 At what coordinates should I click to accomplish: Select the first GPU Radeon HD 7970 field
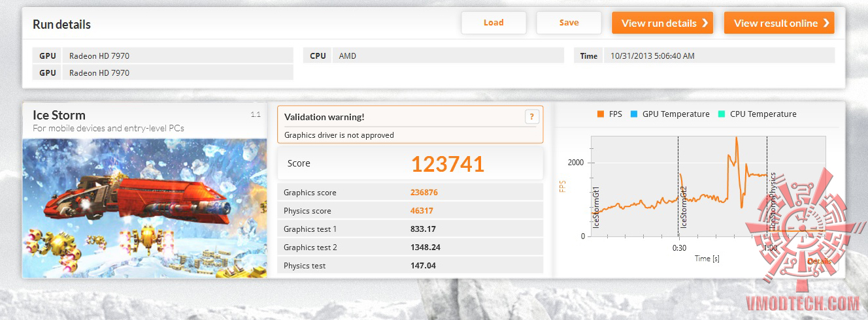(178, 56)
